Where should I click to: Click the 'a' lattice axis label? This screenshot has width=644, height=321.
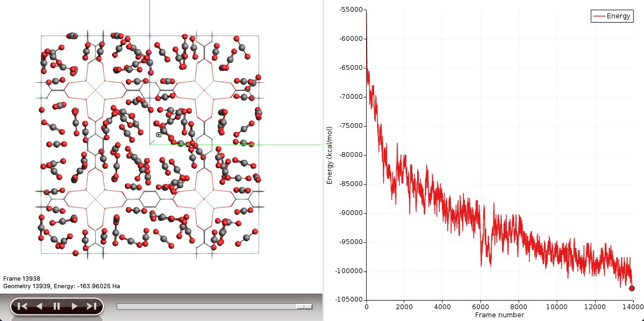click(x=159, y=134)
